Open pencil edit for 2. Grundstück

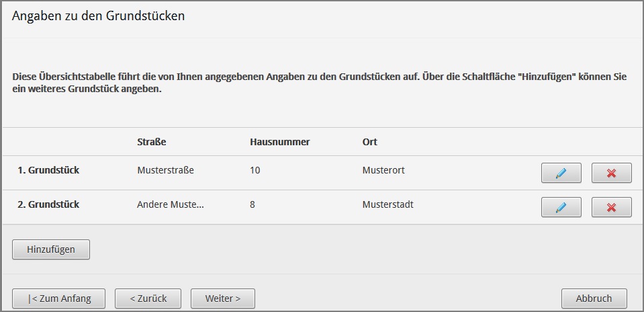tap(561, 207)
